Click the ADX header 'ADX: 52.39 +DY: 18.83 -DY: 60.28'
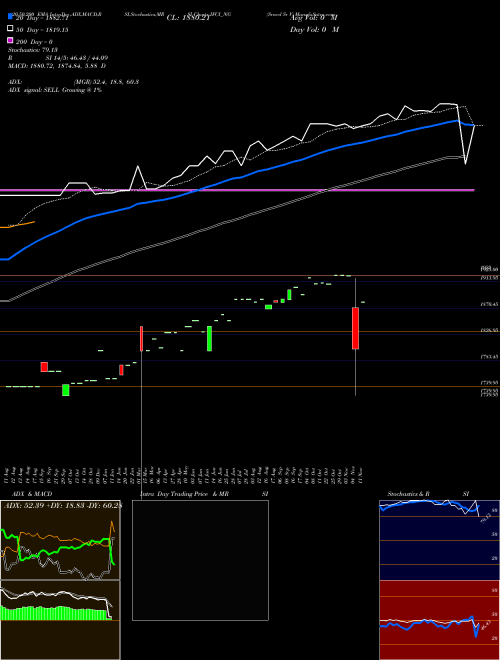This screenshot has height=660, width=500. tap(63, 505)
